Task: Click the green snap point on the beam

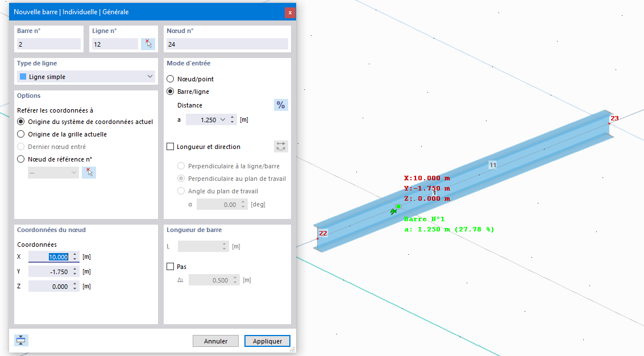Action: pyautogui.click(x=398, y=206)
